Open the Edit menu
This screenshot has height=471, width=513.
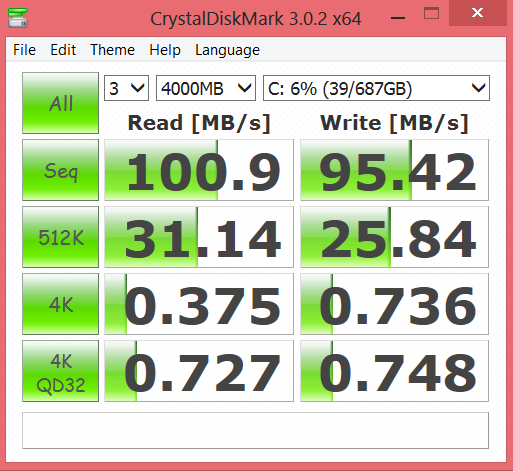(63, 50)
